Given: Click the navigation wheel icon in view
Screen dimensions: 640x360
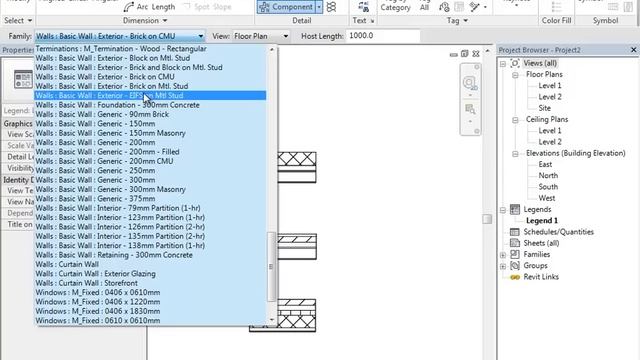Looking at the screenshot, I should click(x=470, y=83).
